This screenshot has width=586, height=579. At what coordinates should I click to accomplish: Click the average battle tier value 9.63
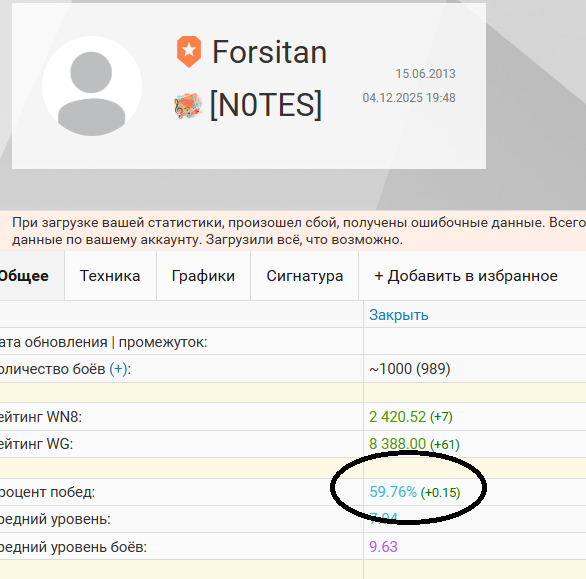point(383,547)
